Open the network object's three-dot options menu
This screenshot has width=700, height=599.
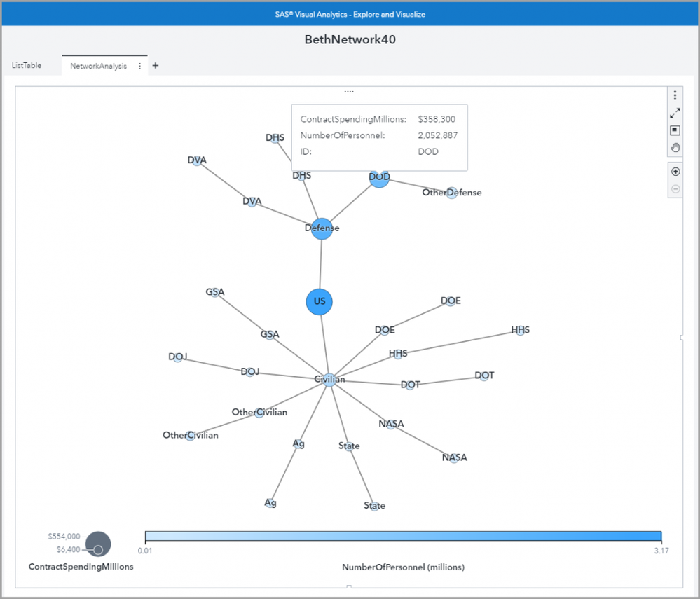click(x=675, y=95)
